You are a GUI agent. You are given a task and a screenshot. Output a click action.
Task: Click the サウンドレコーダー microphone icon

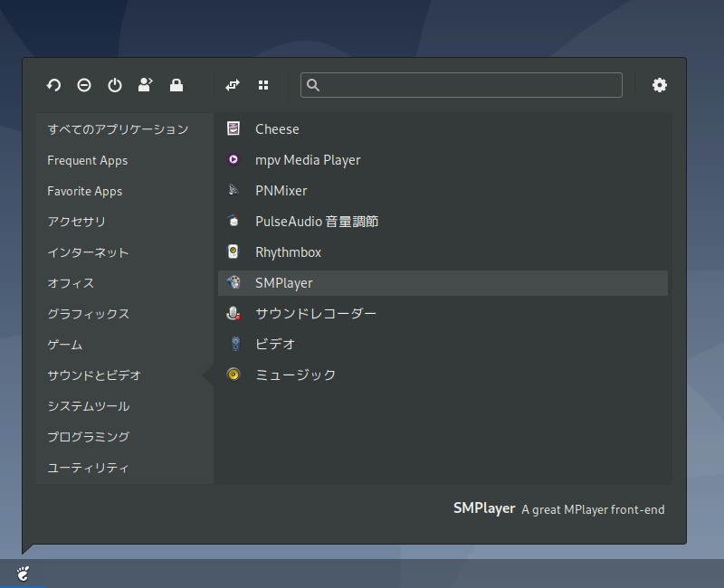(233, 313)
